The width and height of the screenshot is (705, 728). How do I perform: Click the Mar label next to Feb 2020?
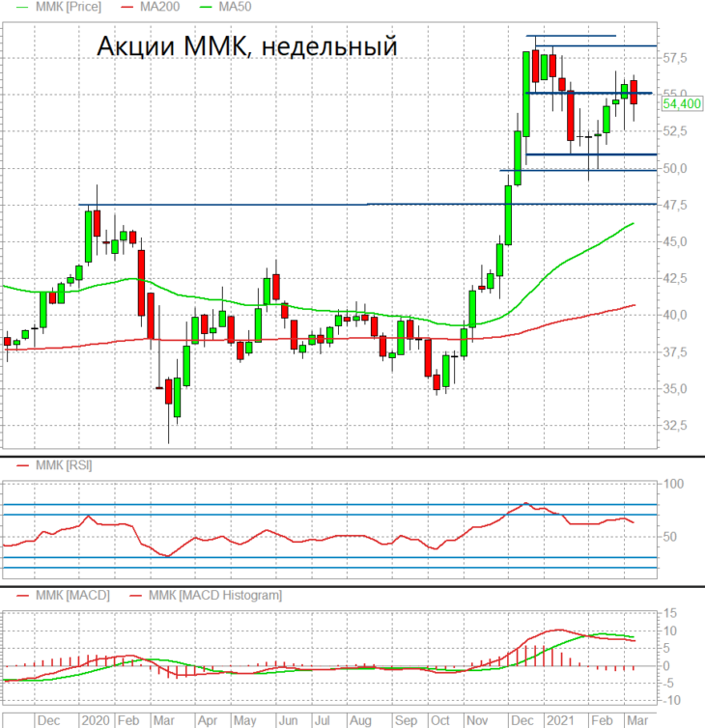pos(163,720)
